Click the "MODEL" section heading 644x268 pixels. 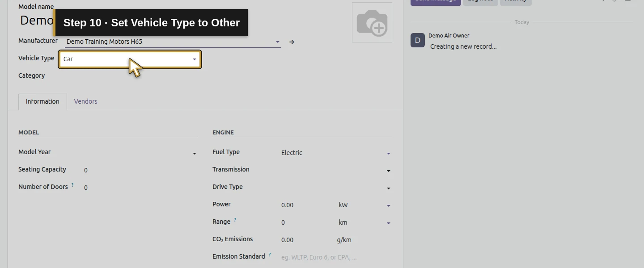tap(29, 132)
